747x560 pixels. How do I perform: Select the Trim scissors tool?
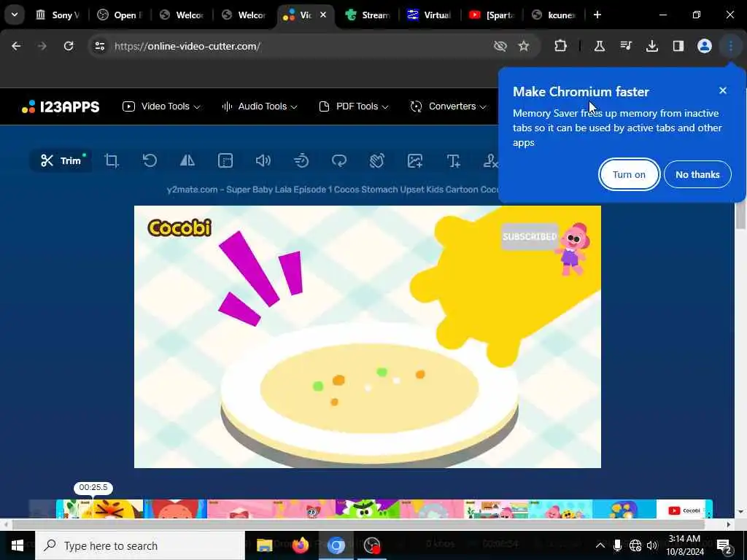pyautogui.click(x=61, y=160)
